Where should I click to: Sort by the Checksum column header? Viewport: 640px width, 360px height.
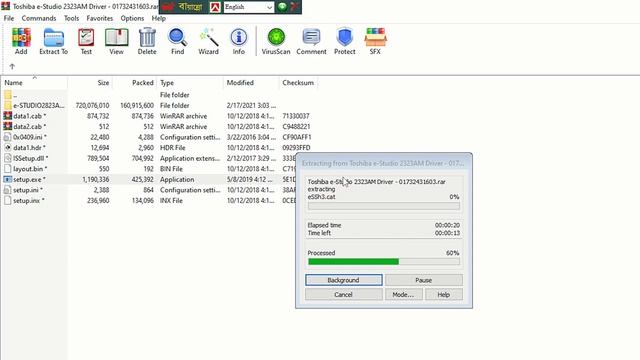(298, 82)
